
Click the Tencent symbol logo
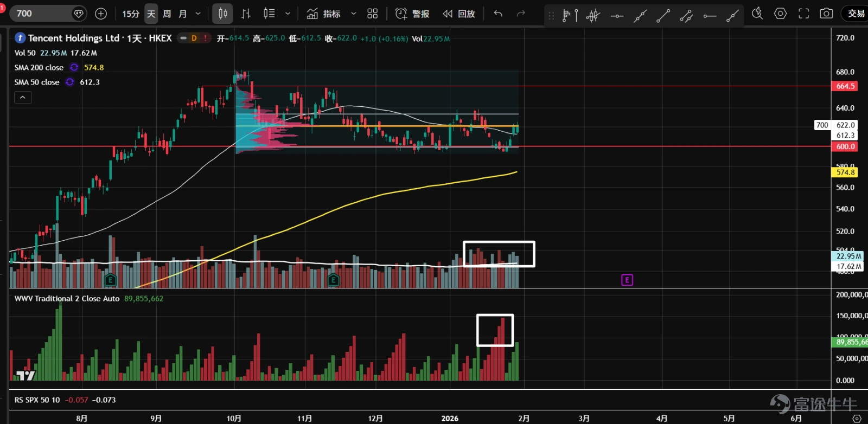[x=20, y=38]
